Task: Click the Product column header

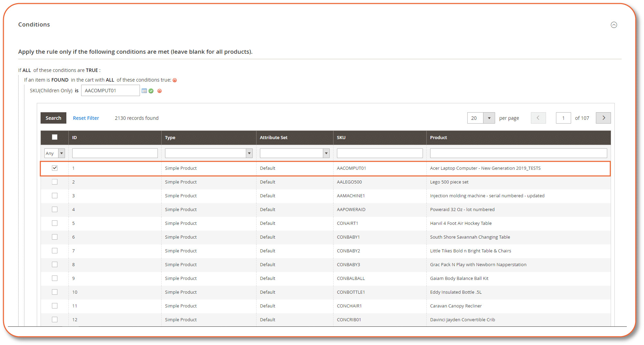Action: (x=438, y=137)
